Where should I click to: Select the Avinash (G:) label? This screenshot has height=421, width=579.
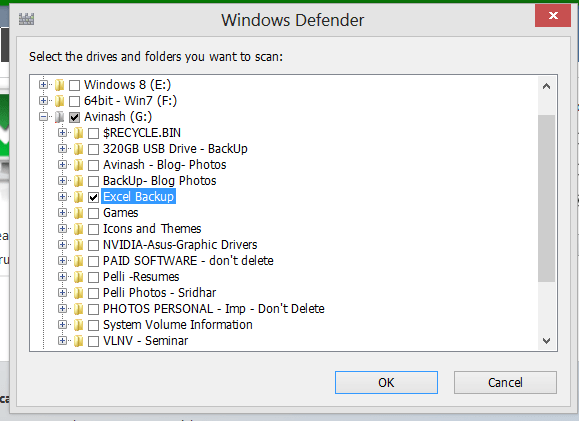(x=118, y=117)
